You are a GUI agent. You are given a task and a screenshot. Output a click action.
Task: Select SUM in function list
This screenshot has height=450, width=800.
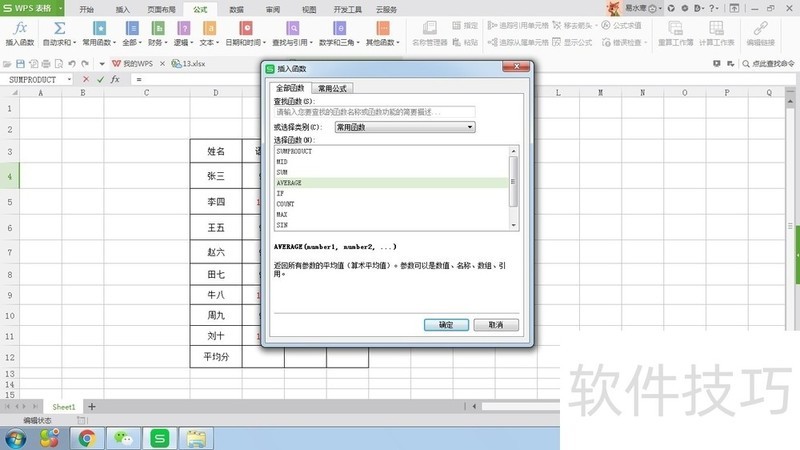(x=391, y=172)
